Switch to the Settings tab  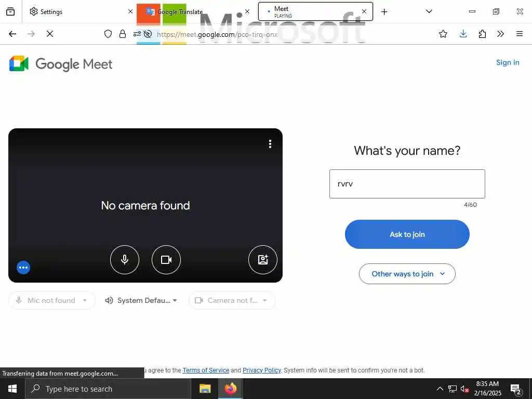tap(78, 11)
